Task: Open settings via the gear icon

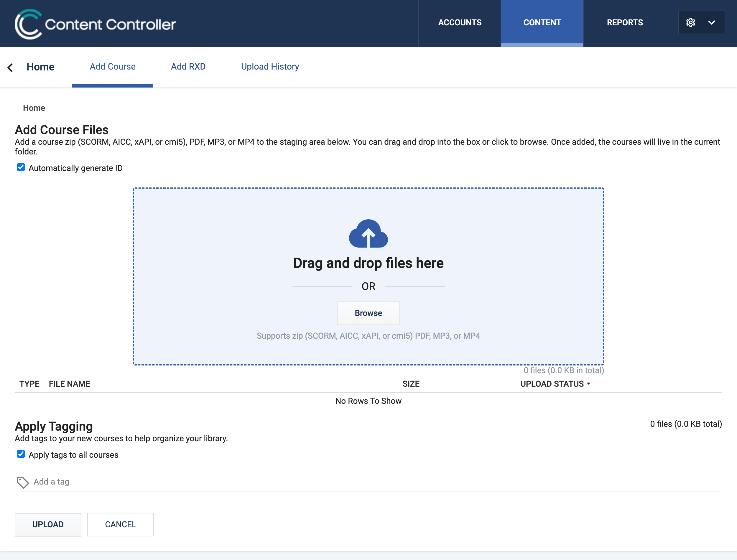Action: click(x=690, y=22)
